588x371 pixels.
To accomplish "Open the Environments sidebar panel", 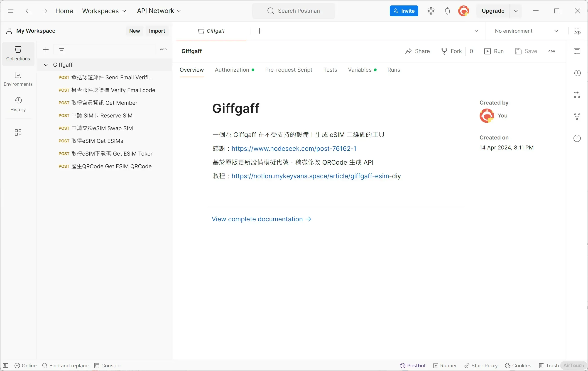I will 18,79.
